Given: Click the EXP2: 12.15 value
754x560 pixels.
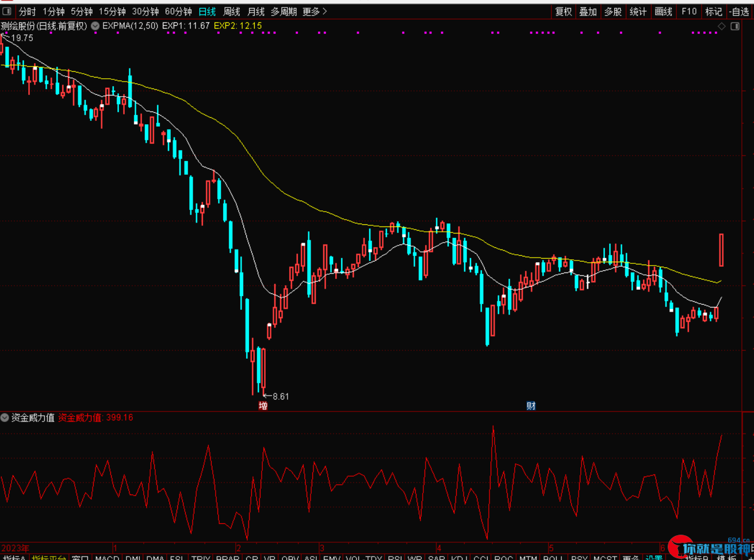Looking at the screenshot, I should (238, 26).
